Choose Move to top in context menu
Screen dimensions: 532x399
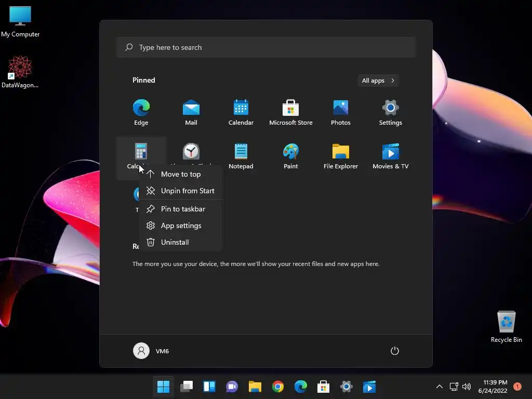pyautogui.click(x=180, y=174)
